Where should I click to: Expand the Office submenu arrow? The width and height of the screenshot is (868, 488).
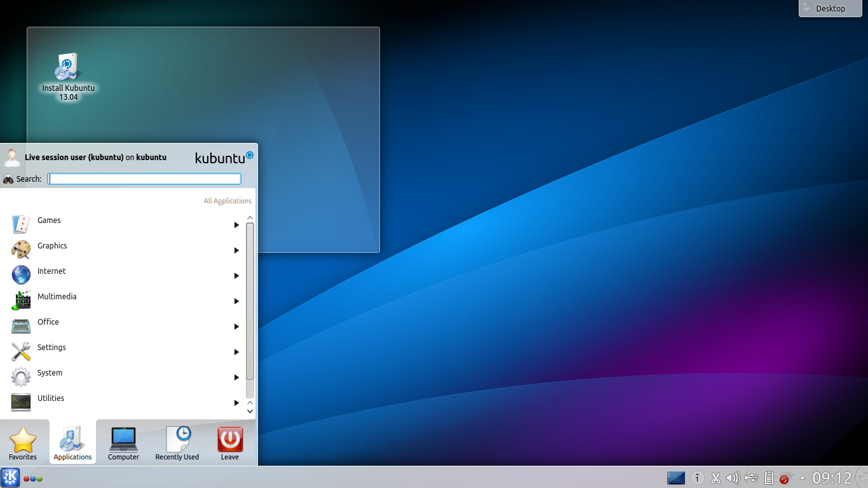point(236,327)
